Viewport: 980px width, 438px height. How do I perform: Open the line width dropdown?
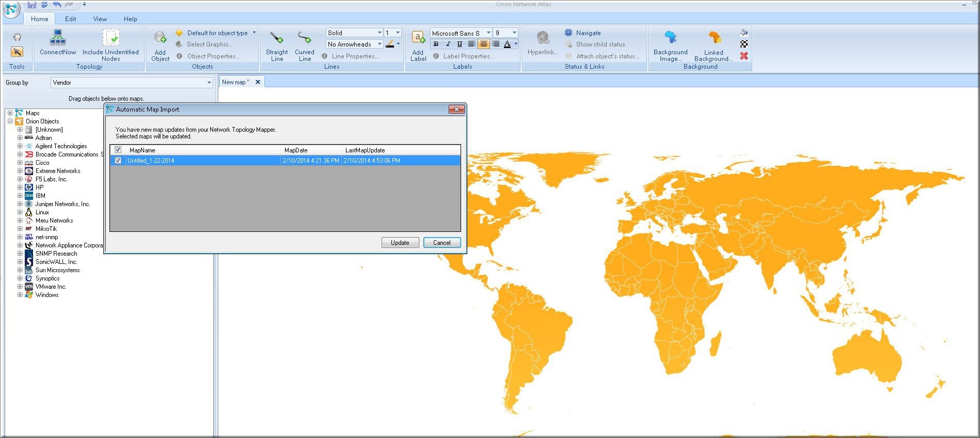coord(398,33)
